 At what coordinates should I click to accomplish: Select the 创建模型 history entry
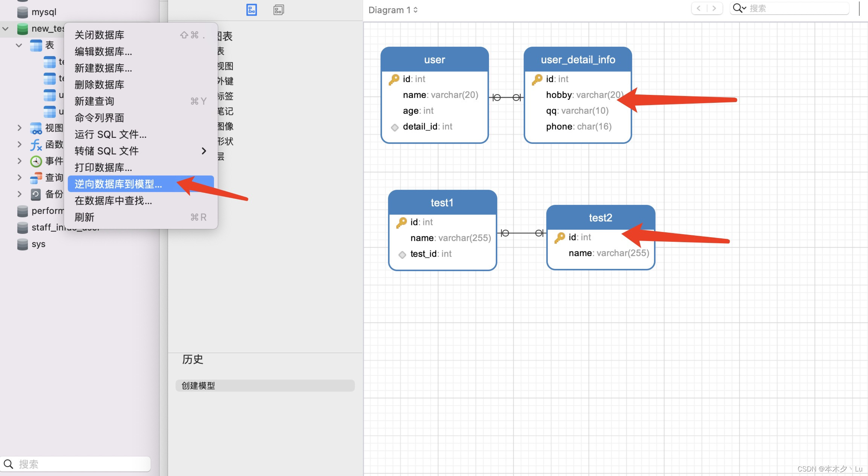pos(265,386)
